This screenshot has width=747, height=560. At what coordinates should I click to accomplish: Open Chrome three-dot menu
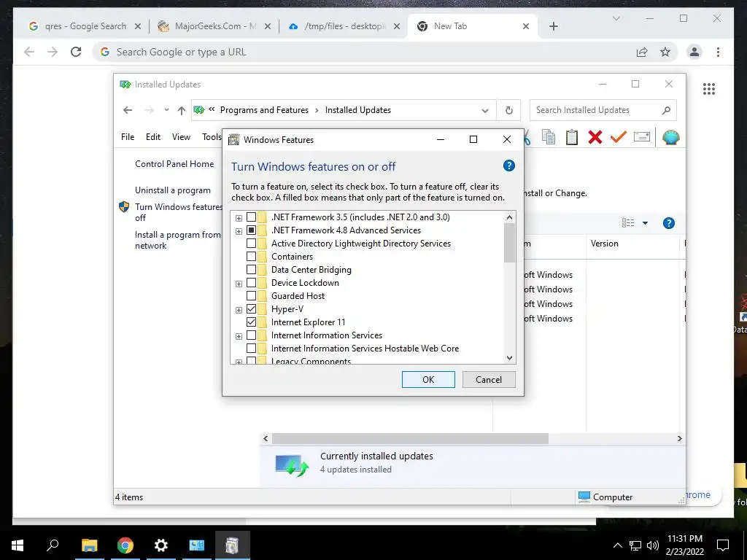(718, 52)
